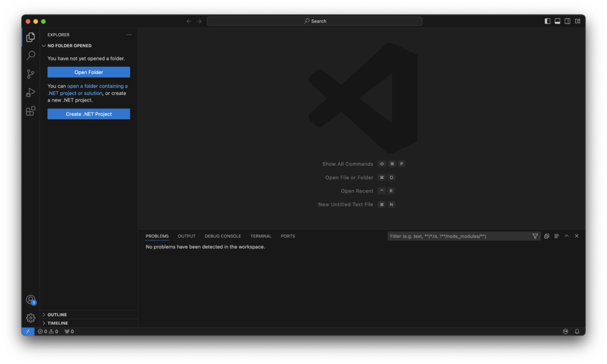Toggle the problems filter
607x364 pixels.
point(535,235)
